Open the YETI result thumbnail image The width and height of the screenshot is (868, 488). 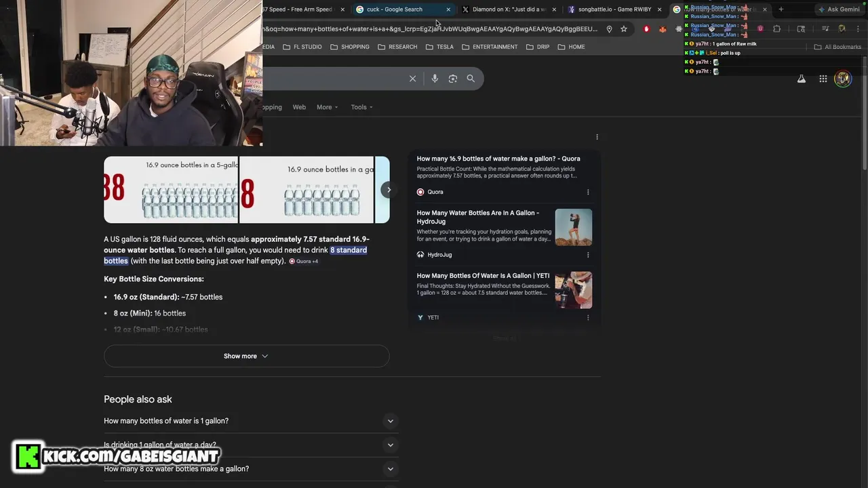(x=574, y=290)
